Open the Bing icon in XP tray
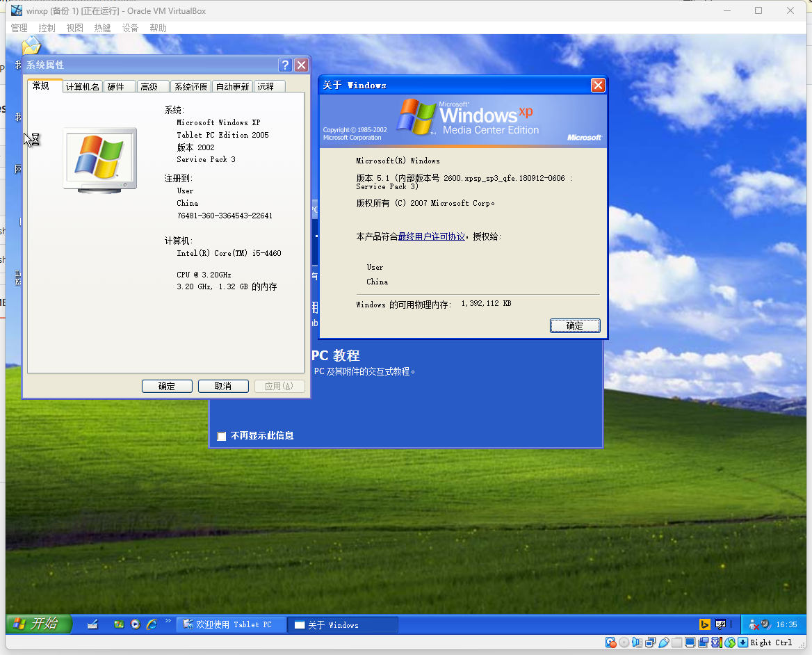Viewport: 812px width, 655px height. (705, 624)
